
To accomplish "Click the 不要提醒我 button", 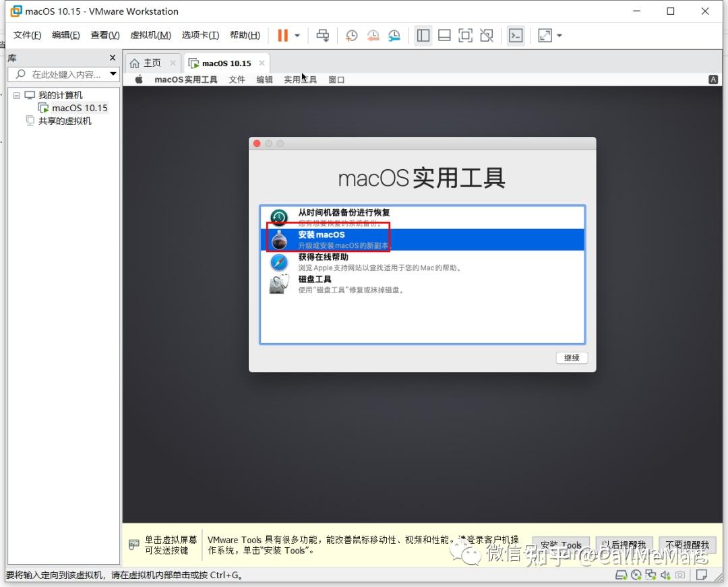I will (x=687, y=545).
